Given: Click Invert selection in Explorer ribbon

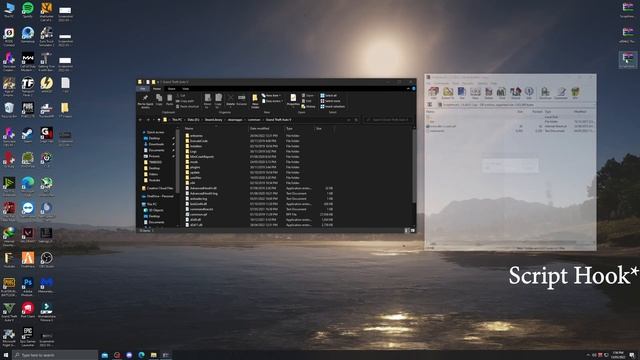Looking at the screenshot, I should (x=333, y=107).
